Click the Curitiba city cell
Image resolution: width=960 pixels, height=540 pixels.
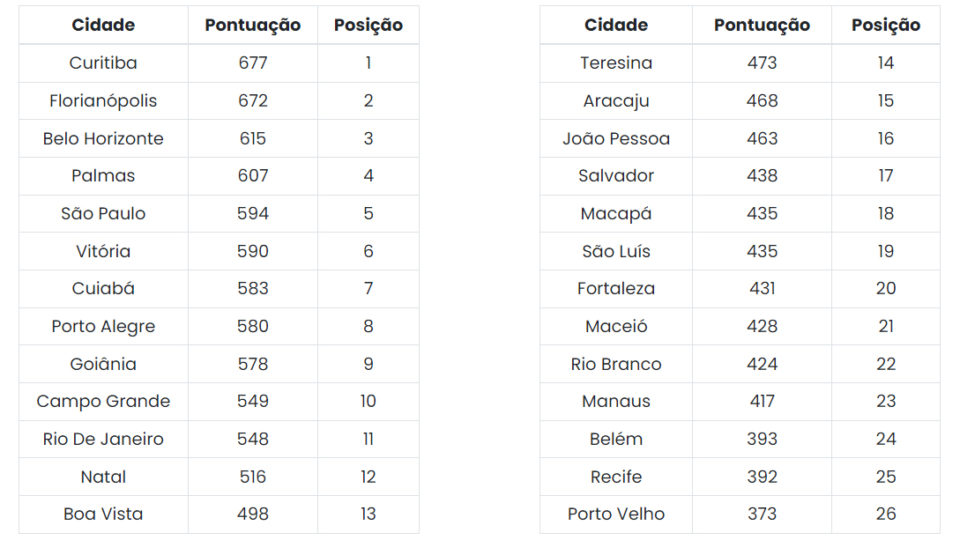click(x=103, y=63)
